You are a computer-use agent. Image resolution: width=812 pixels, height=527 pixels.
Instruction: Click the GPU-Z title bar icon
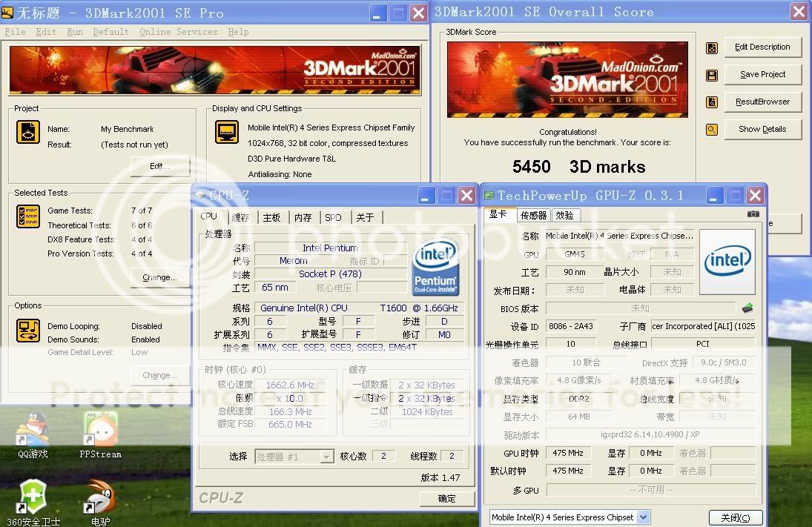coord(489,195)
